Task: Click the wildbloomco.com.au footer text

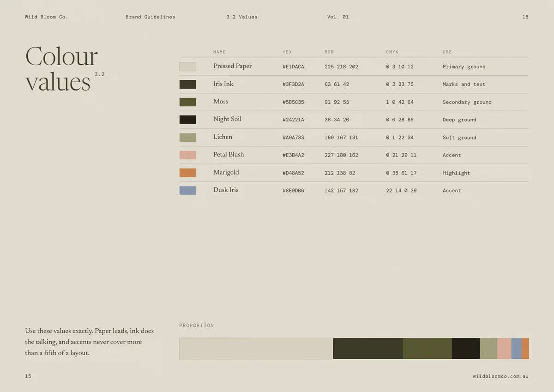Action: tap(500, 376)
